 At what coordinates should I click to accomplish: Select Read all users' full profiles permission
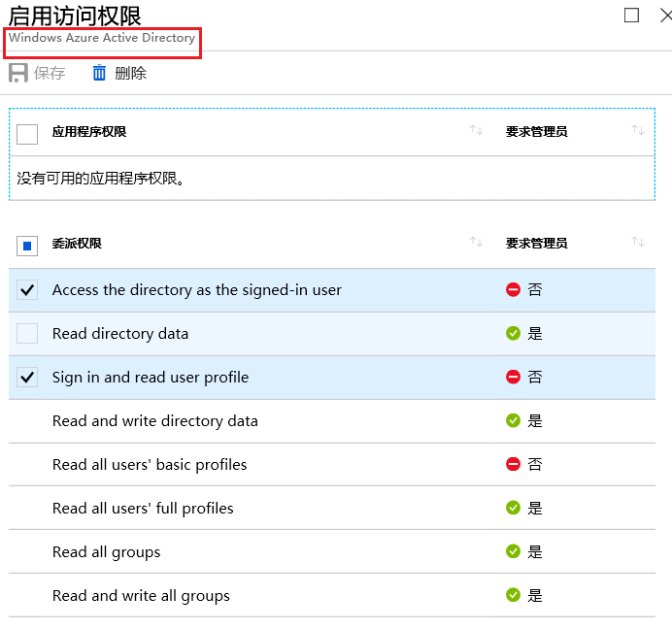point(143,509)
